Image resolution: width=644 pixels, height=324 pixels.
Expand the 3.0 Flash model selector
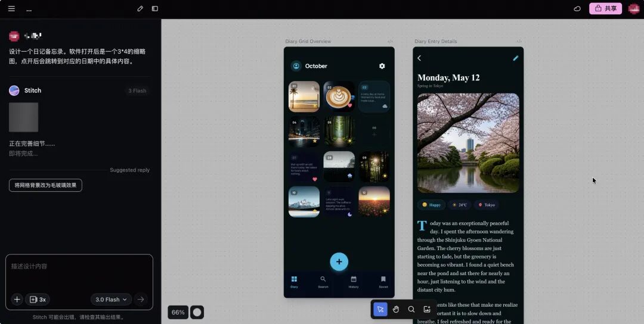(x=112, y=300)
